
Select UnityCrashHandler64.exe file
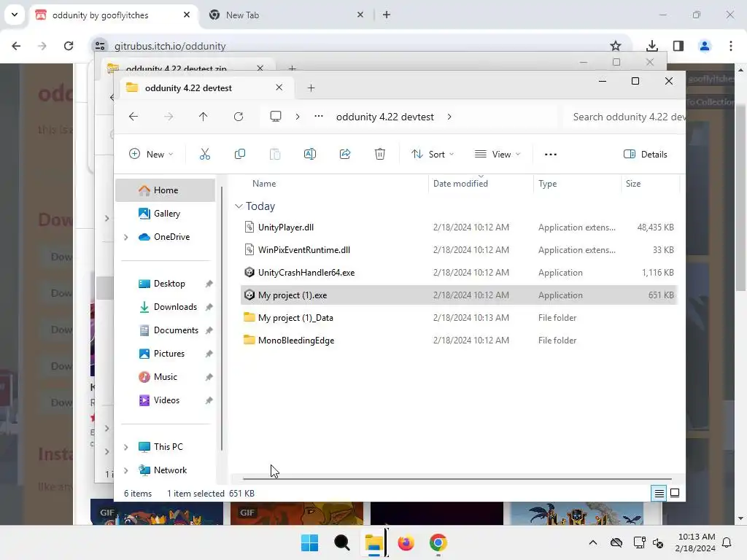[x=458, y=273]
